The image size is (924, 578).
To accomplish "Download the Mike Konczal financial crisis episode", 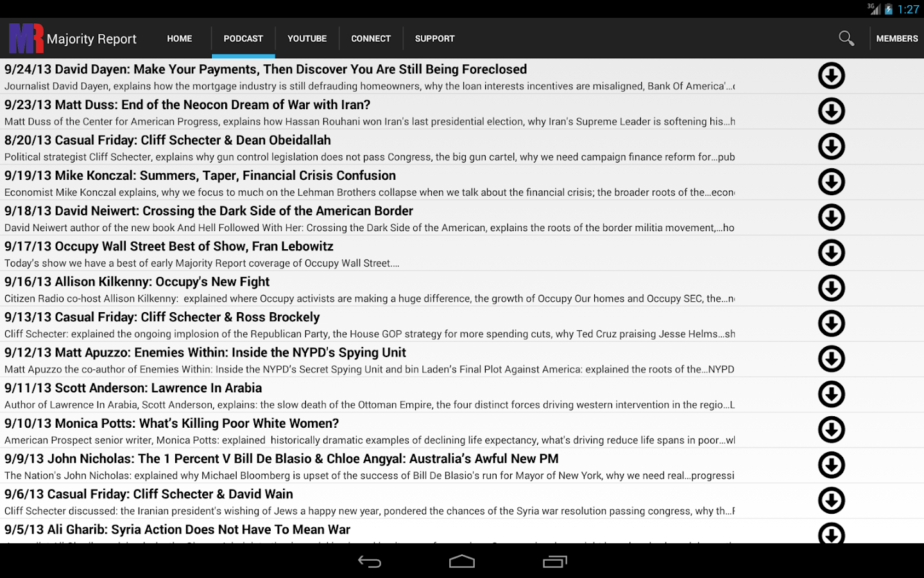I will pyautogui.click(x=832, y=182).
